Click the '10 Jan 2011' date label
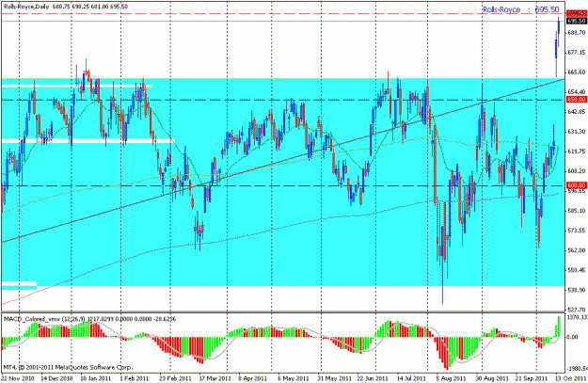588x383 pixels. [x=96, y=378]
